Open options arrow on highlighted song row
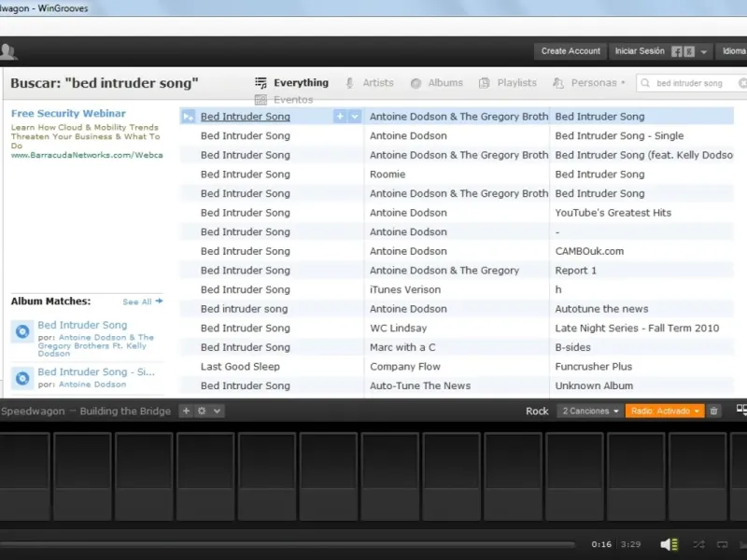Viewport: 747px width, 560px height. [x=355, y=116]
